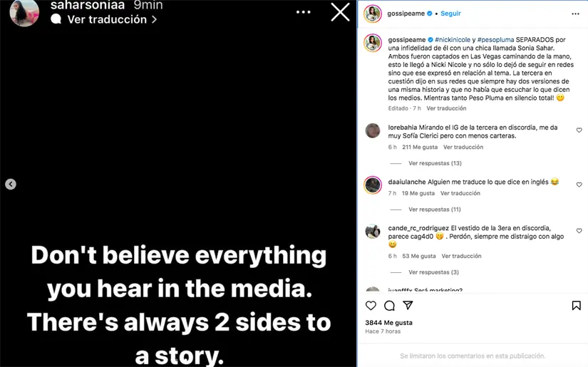Share the post via paper plane icon

(408, 306)
